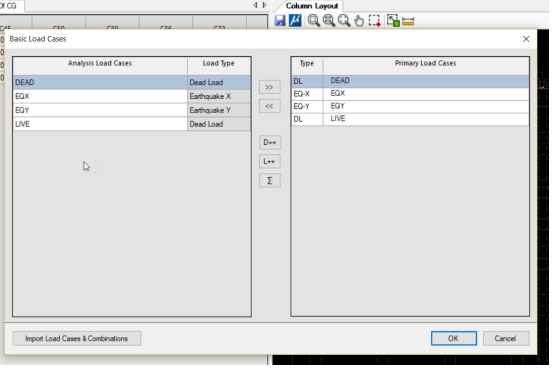Click the Primary Load Cases column header

point(426,66)
